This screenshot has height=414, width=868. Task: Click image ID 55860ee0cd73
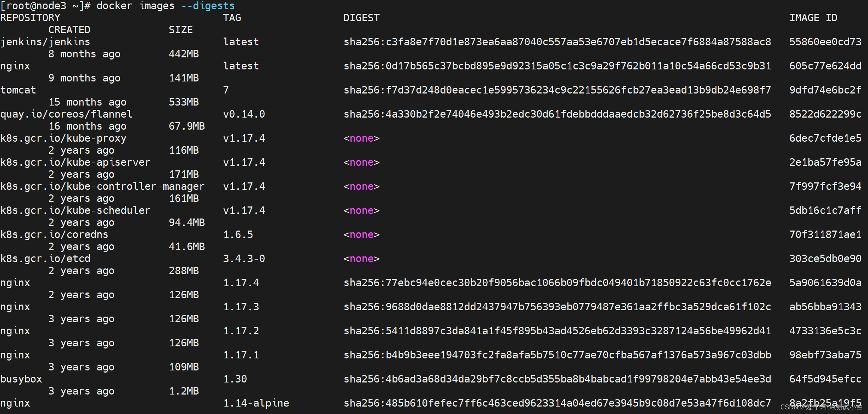pos(825,42)
